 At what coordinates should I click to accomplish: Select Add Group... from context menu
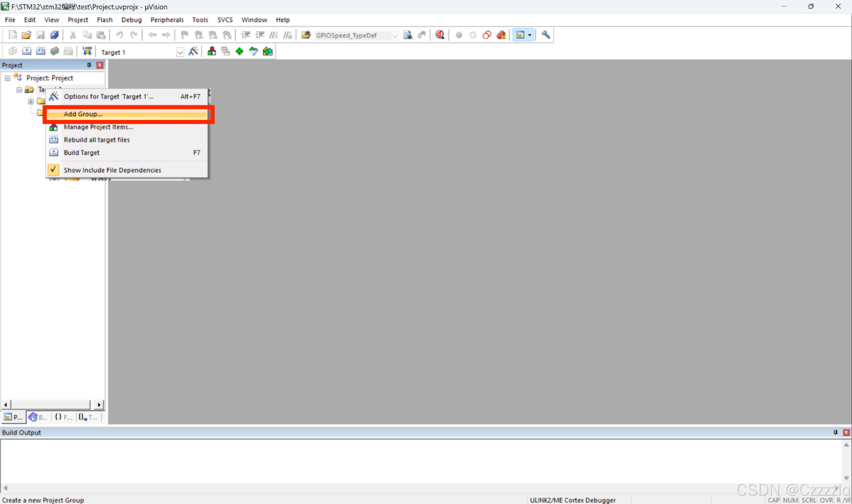83,114
